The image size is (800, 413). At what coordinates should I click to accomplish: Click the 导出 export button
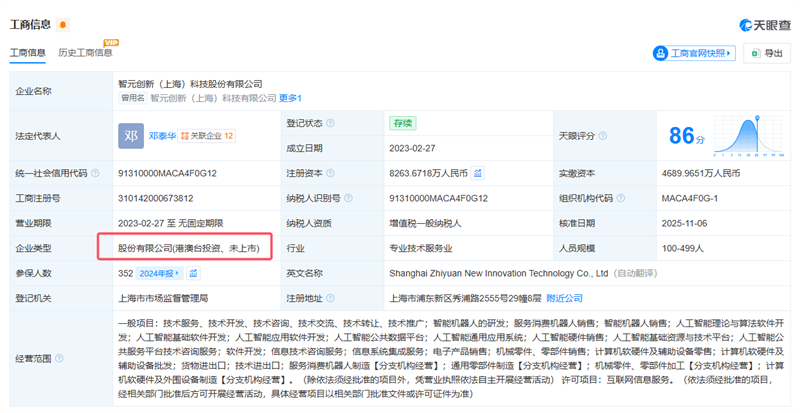coord(767,53)
